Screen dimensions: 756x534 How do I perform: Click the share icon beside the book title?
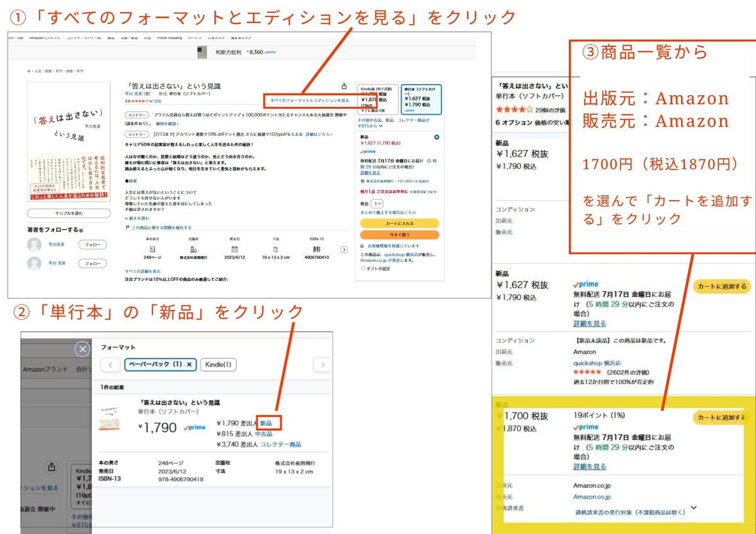coord(344,86)
